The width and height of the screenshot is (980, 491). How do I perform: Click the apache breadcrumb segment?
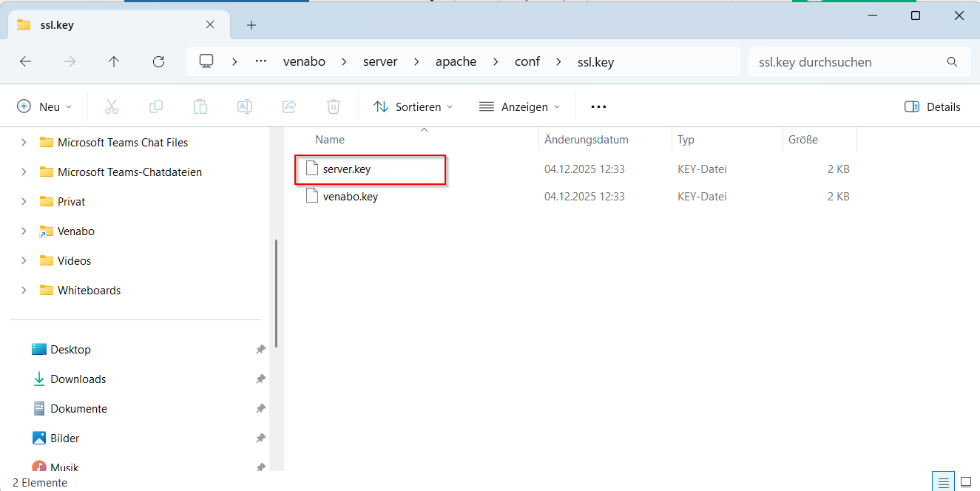(x=456, y=62)
